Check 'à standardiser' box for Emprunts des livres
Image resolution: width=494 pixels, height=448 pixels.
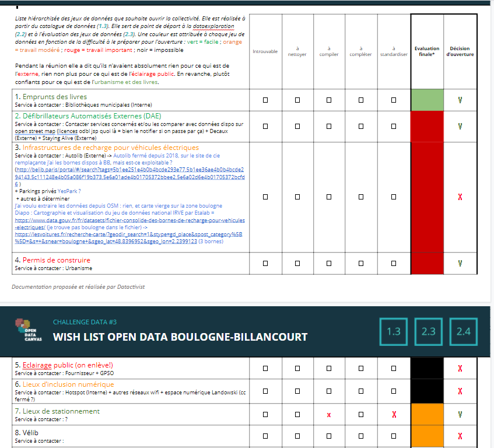pyautogui.click(x=394, y=100)
